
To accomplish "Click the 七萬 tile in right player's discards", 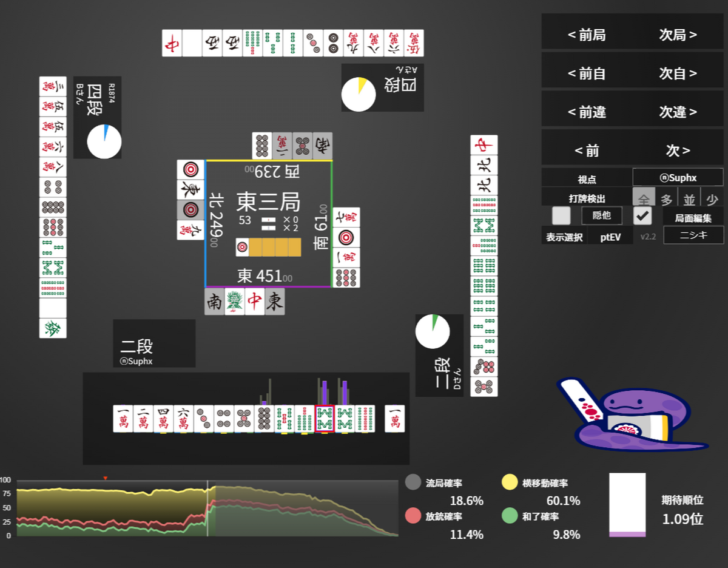I will point(346,217).
